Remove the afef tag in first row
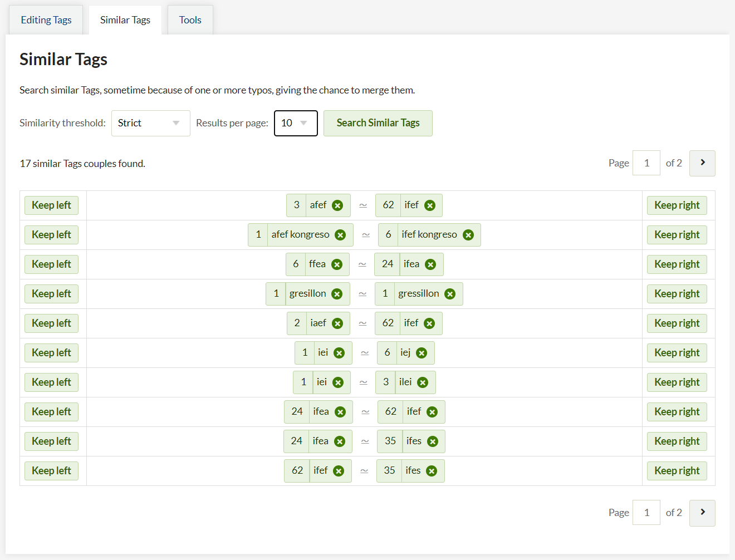 pos(337,205)
